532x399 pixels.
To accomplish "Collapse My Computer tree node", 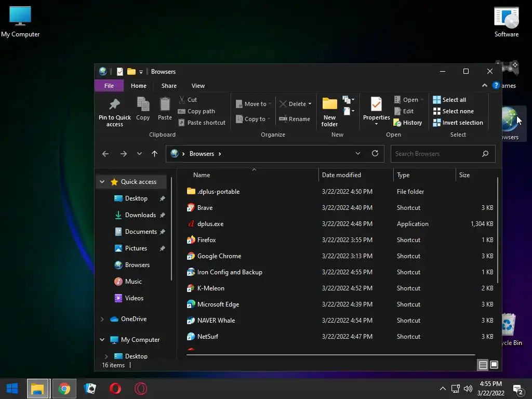I will [102, 340].
